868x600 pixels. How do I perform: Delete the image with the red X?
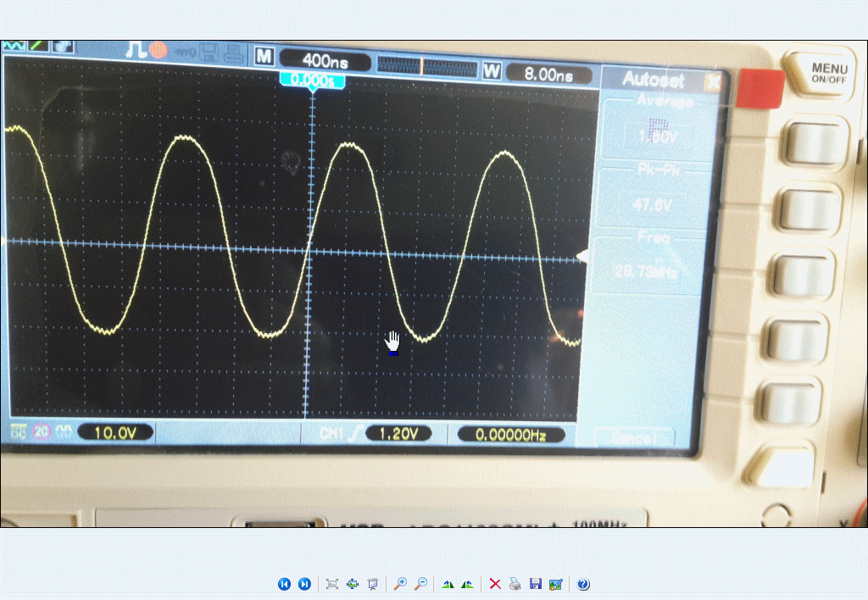tap(495, 584)
